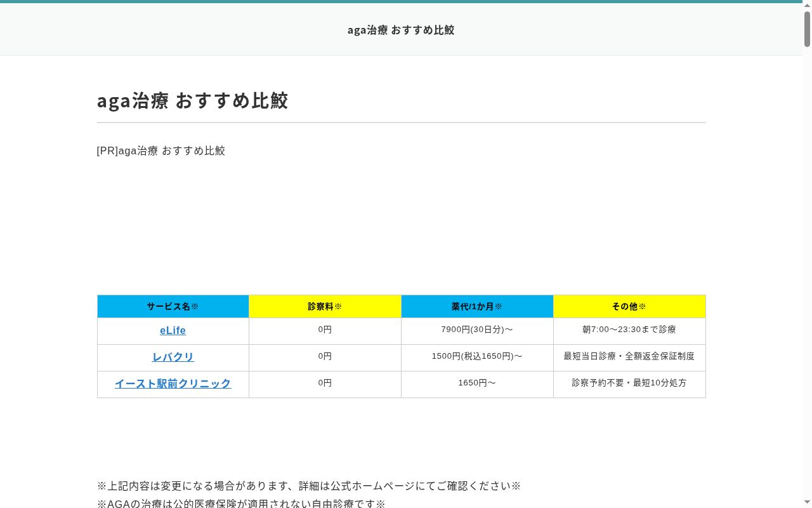Open the eLife link
This screenshot has width=812, height=508.
point(173,331)
